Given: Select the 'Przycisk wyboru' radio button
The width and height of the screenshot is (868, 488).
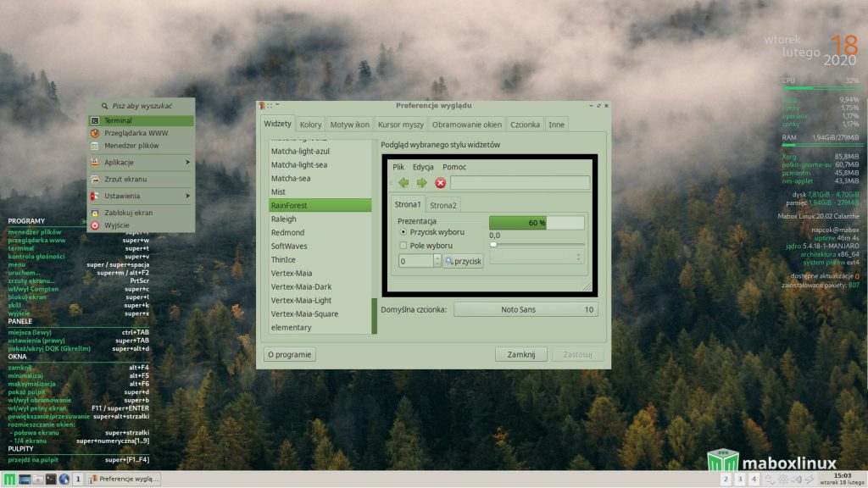Looking at the screenshot, I should tap(403, 230).
